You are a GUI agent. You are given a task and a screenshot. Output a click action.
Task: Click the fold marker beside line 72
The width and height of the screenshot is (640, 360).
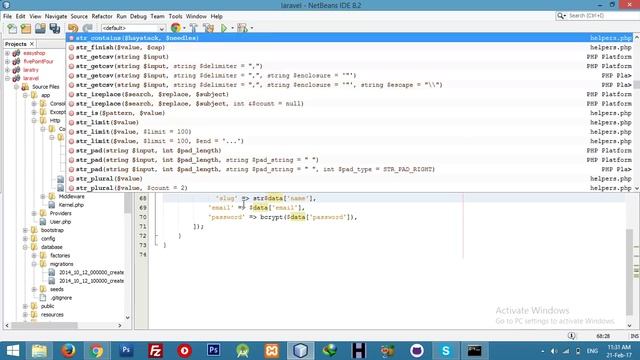coord(157,236)
